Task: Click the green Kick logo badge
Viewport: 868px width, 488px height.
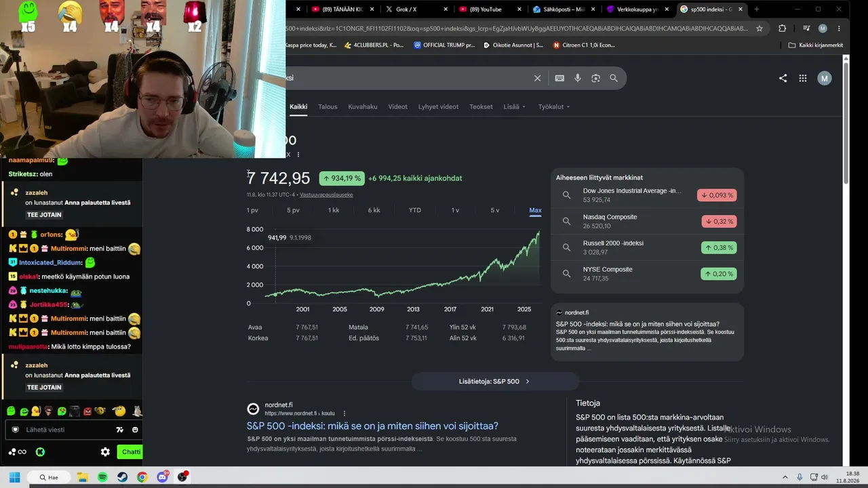Action: [40, 452]
